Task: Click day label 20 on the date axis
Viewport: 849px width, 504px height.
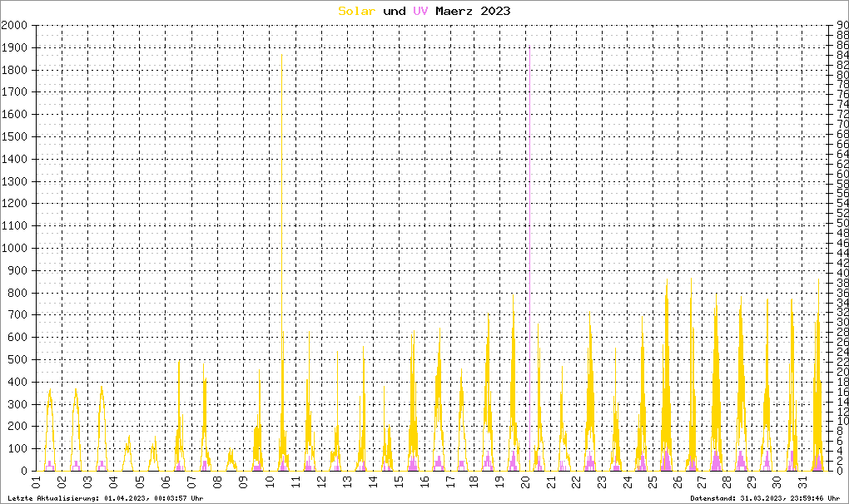Action: [x=525, y=482]
